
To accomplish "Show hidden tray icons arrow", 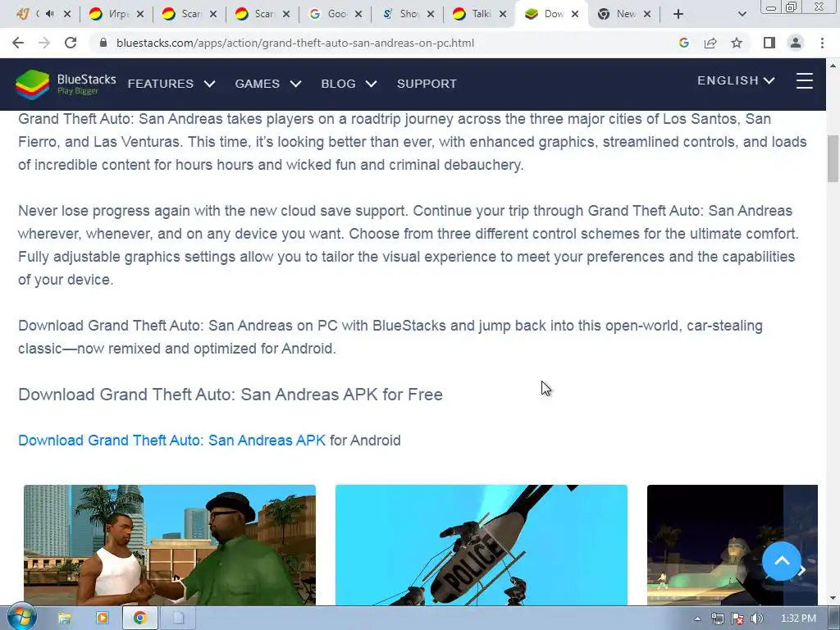I will click(697, 619).
